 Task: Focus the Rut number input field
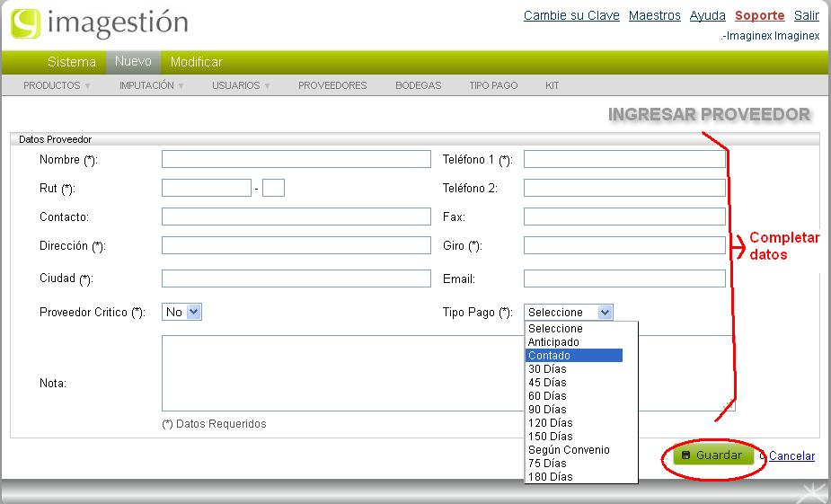click(x=206, y=188)
